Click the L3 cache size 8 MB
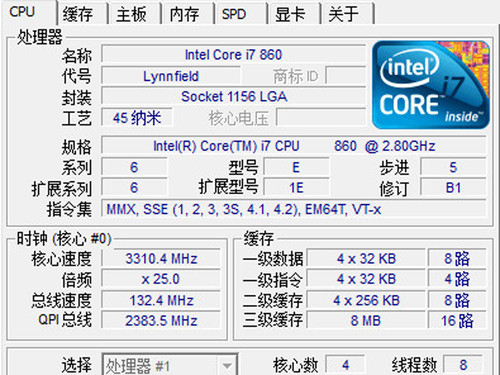 tap(366, 321)
